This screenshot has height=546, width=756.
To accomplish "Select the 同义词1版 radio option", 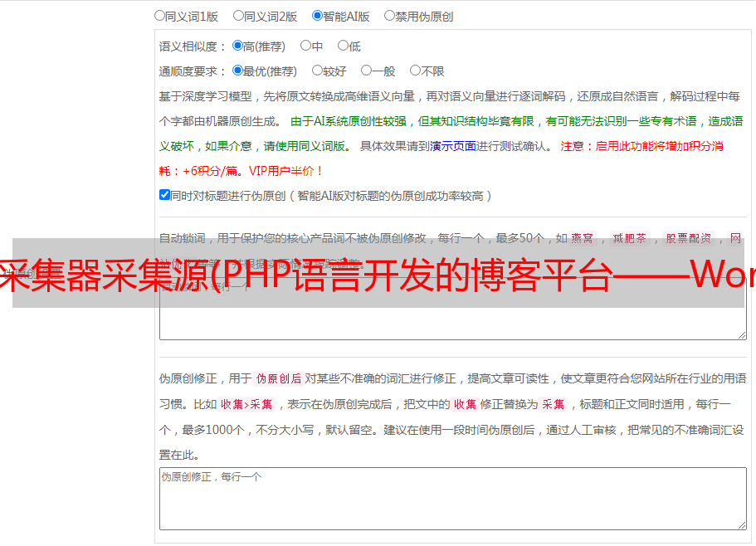I will (x=159, y=16).
